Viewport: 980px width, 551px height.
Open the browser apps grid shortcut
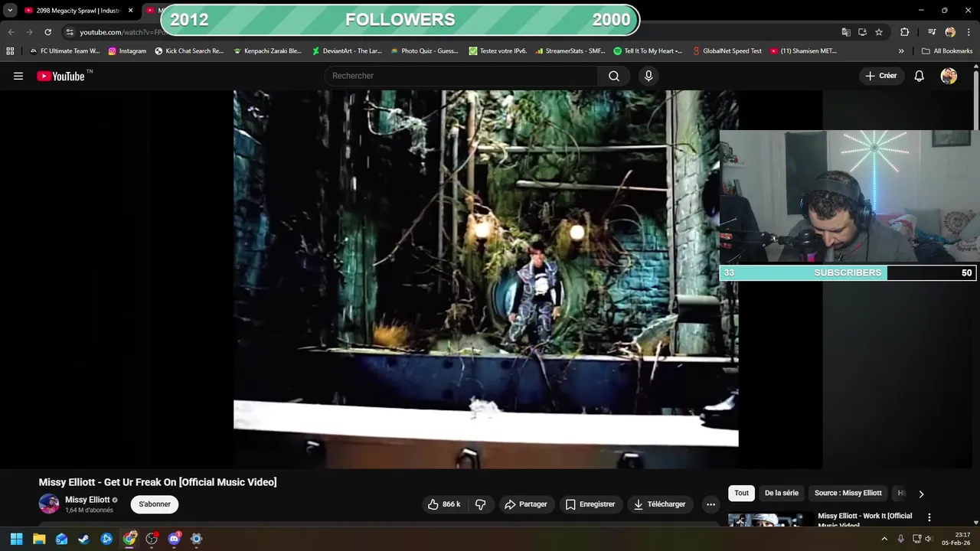(10, 51)
